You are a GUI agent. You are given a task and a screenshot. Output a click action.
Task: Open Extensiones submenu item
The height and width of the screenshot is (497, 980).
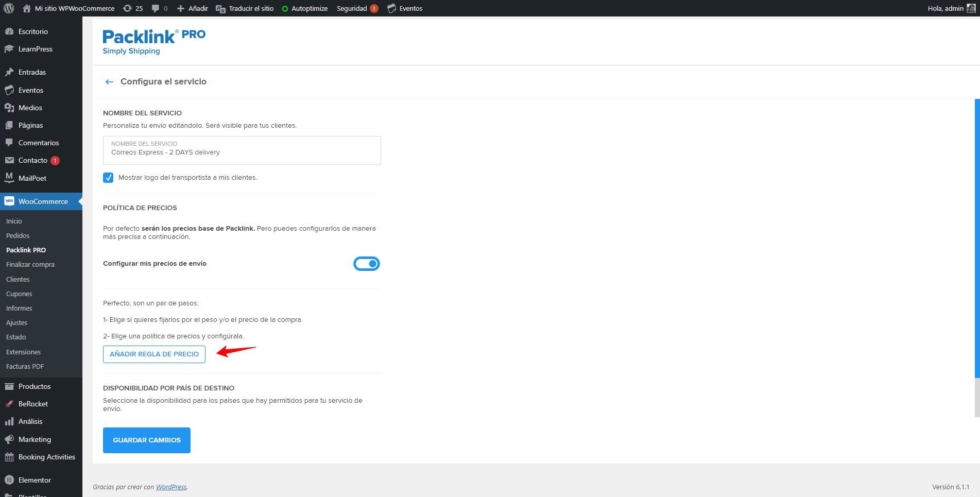24,352
